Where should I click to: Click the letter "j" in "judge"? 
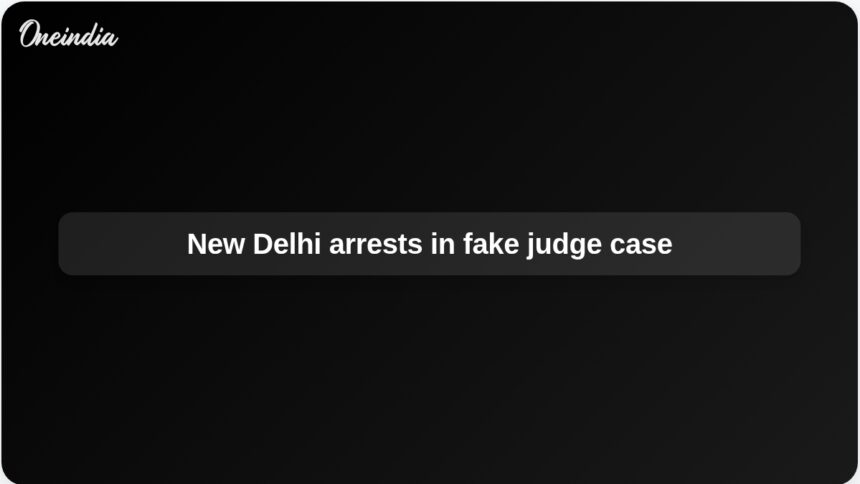530,246
